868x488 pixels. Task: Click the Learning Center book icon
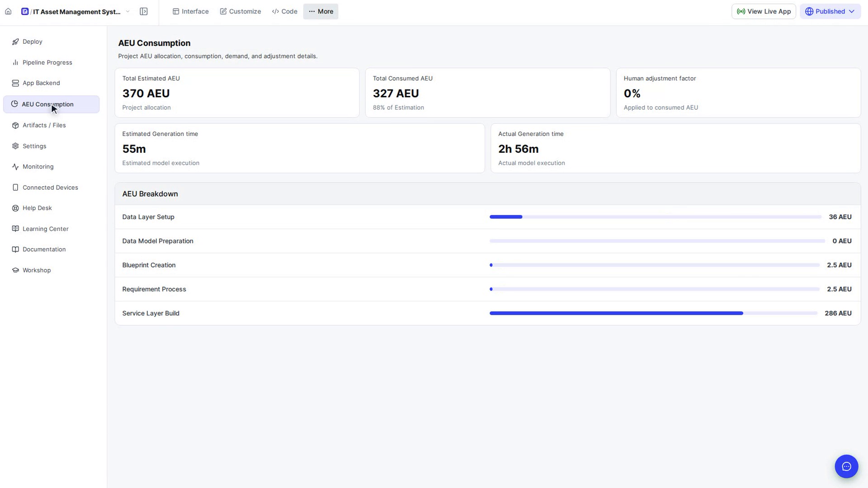pyautogui.click(x=15, y=229)
